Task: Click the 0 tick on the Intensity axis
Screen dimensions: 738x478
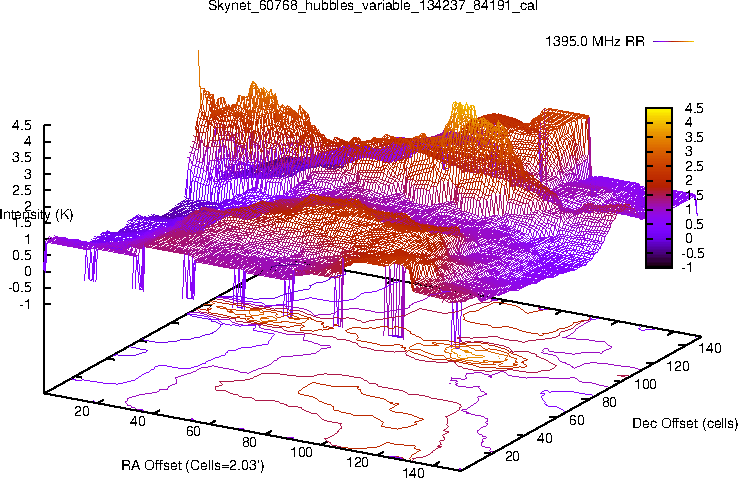Action: pos(27,271)
